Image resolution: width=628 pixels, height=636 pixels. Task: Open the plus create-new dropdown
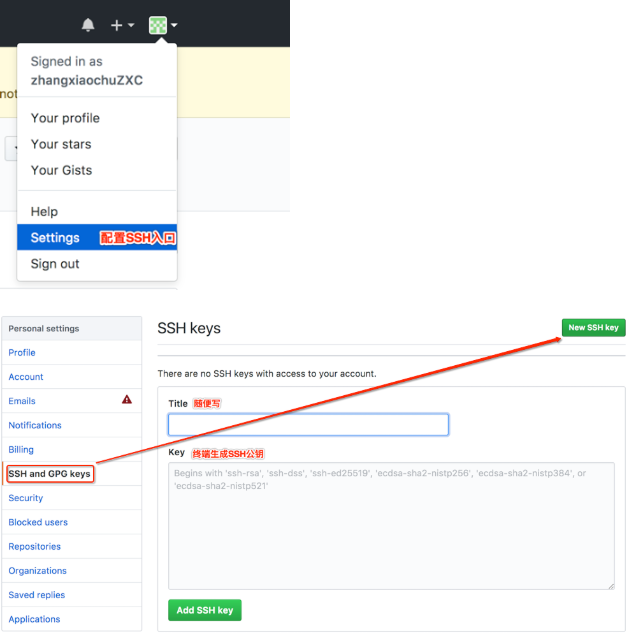122,25
